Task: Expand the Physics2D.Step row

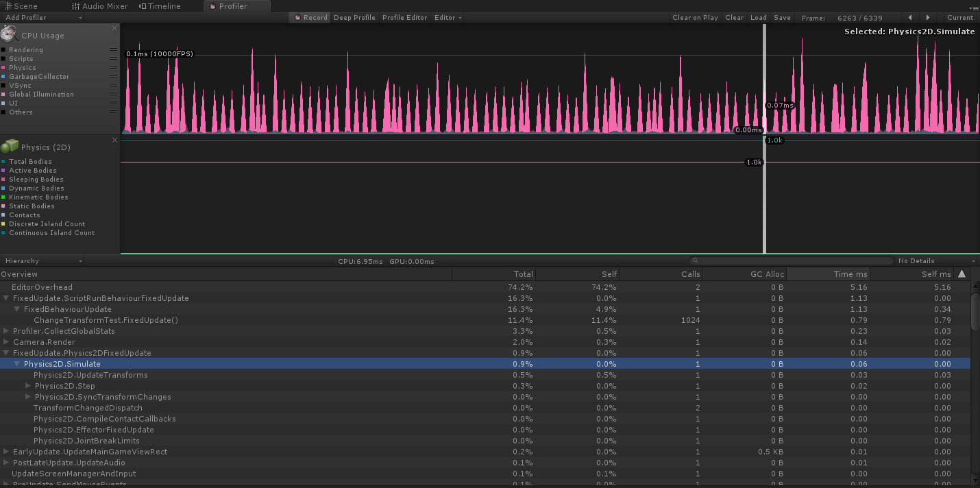Action: tap(28, 386)
